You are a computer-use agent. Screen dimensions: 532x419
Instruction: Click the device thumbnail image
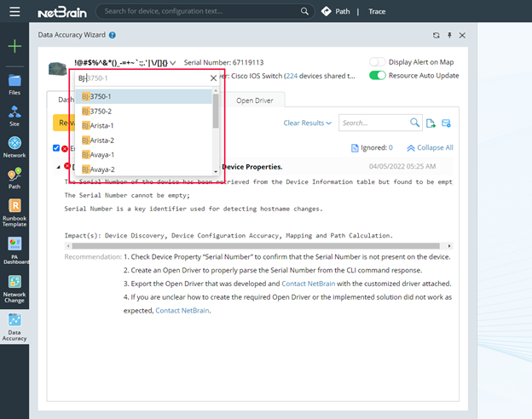click(x=58, y=69)
